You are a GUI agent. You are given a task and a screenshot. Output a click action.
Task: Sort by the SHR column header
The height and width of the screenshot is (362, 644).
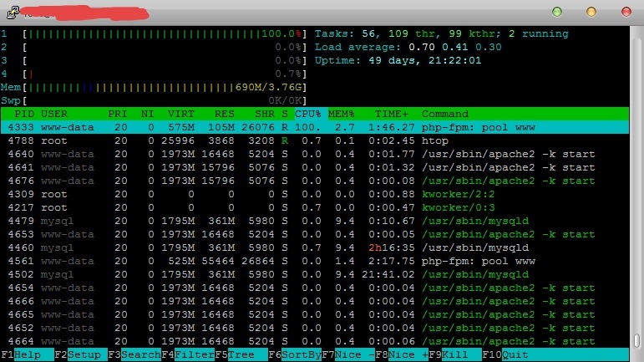[265, 114]
